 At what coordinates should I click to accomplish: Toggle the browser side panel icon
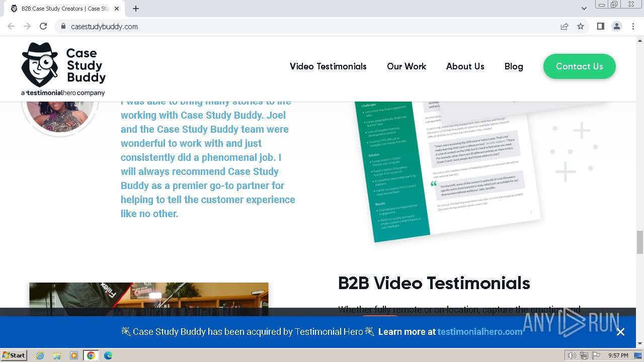point(600,26)
